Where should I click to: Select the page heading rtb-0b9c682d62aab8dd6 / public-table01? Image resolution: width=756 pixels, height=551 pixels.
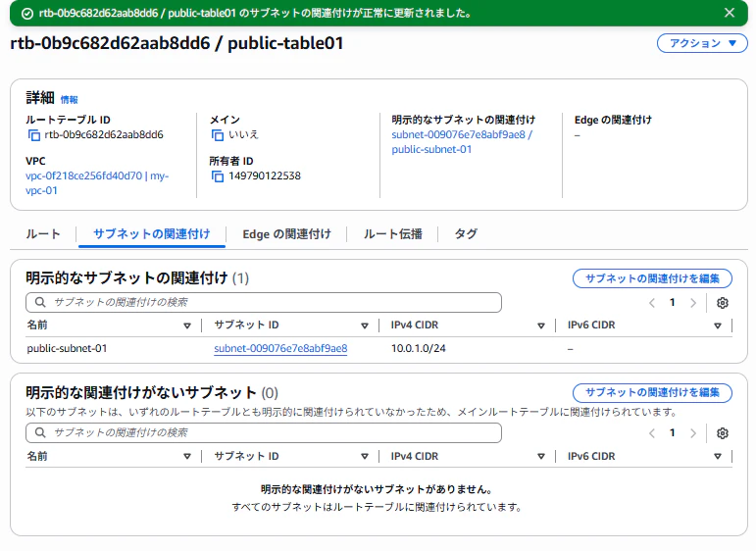click(176, 43)
